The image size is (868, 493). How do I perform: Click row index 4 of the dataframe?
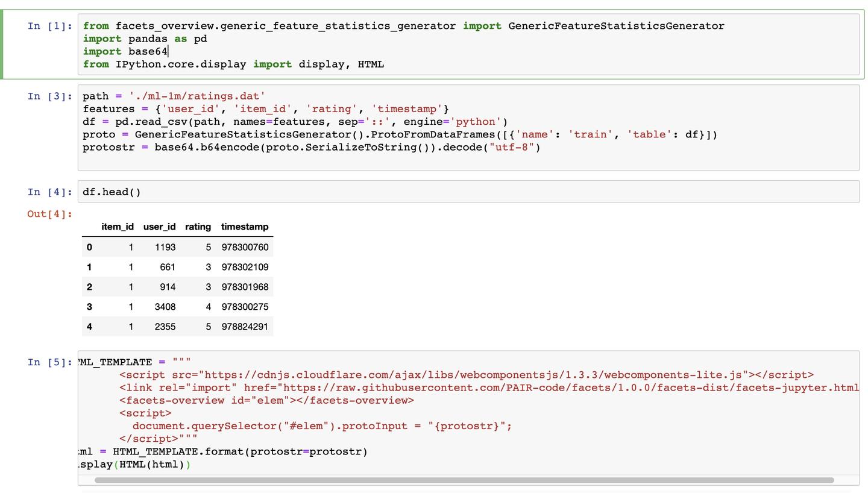(89, 327)
